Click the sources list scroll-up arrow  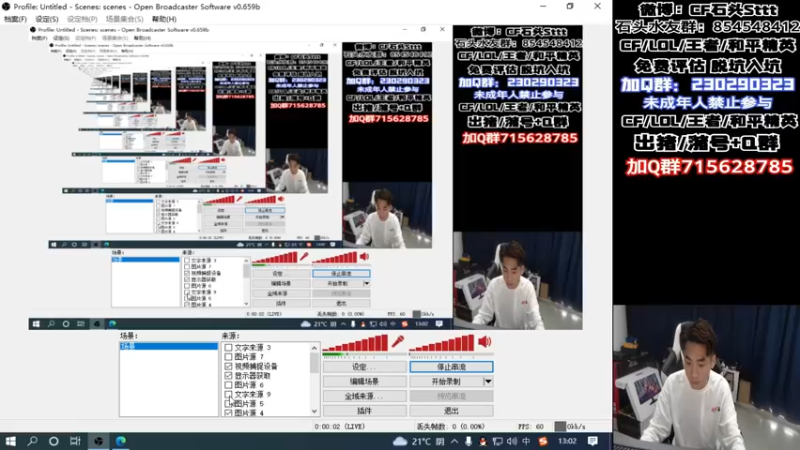[314, 348]
